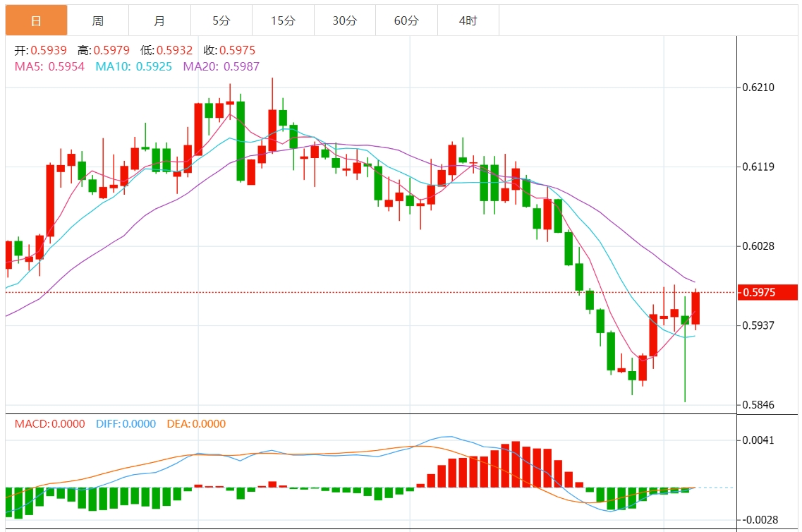This screenshot has height=532, width=802.
Task: Click the MA5: 0.5954 indicator label
Action: 49,66
